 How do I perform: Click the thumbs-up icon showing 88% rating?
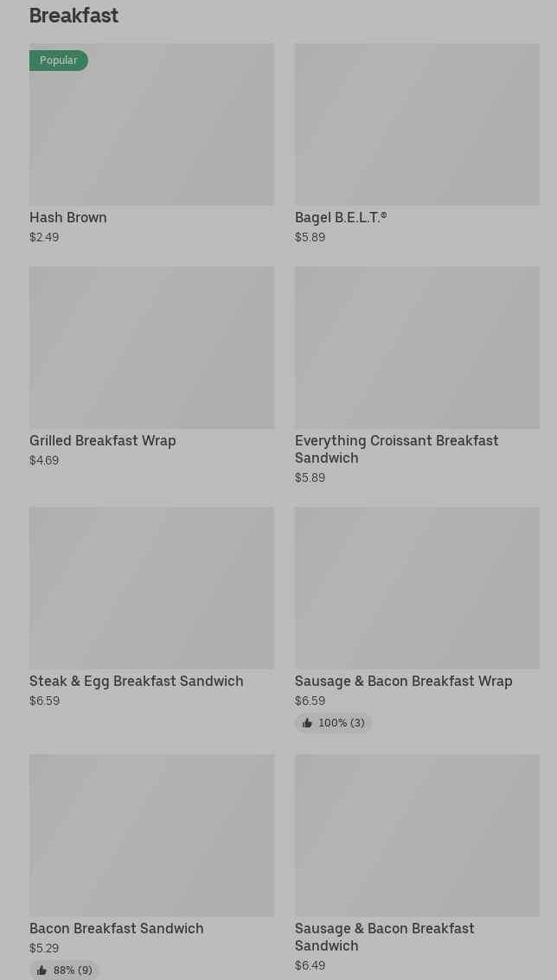[x=42, y=970]
